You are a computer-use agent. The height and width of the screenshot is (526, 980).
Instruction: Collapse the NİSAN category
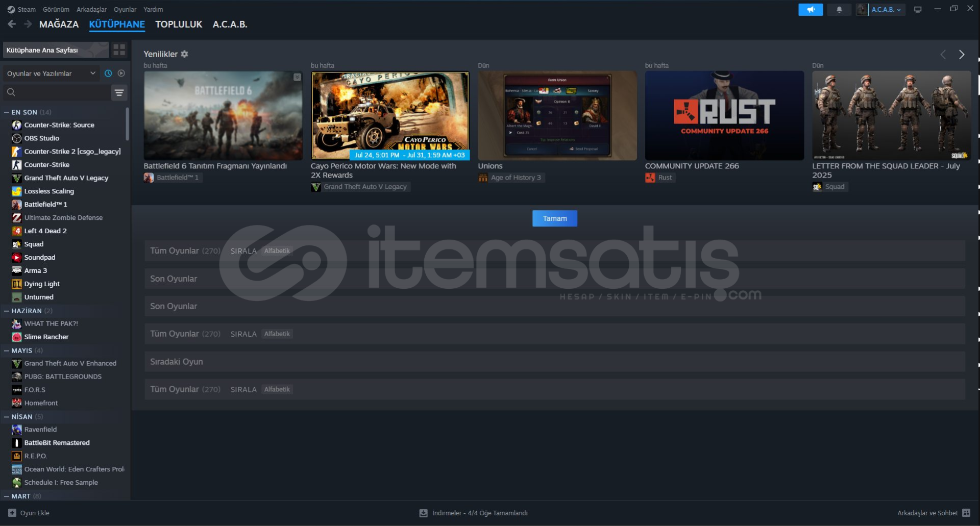7,417
